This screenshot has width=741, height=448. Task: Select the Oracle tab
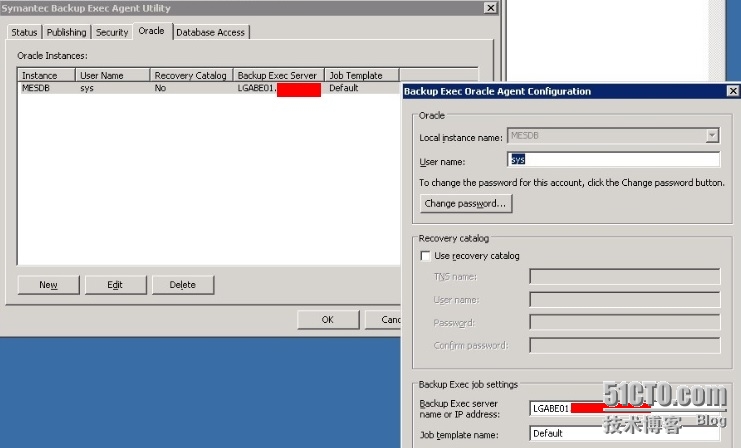click(152, 31)
